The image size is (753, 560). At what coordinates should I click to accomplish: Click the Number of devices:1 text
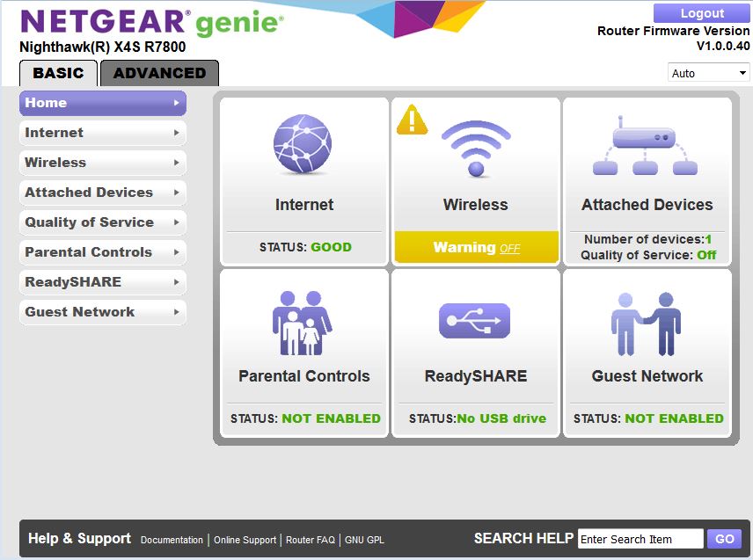(x=647, y=239)
